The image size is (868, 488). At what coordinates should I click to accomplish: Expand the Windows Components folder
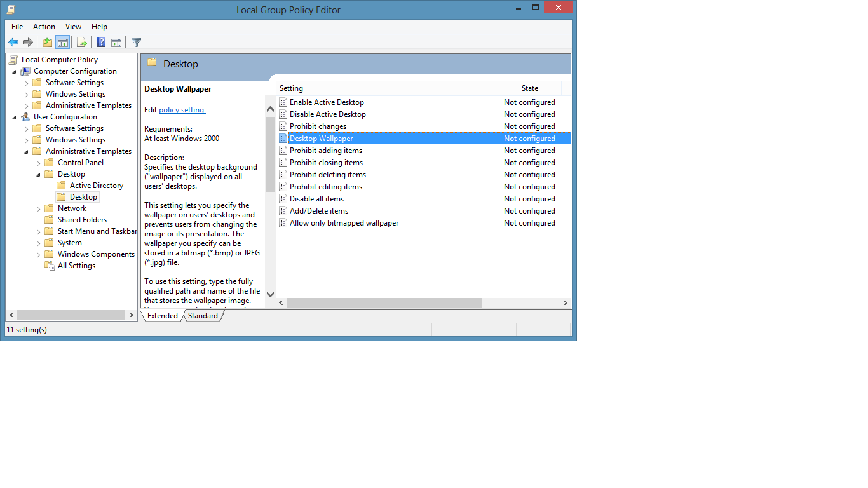(39, 254)
